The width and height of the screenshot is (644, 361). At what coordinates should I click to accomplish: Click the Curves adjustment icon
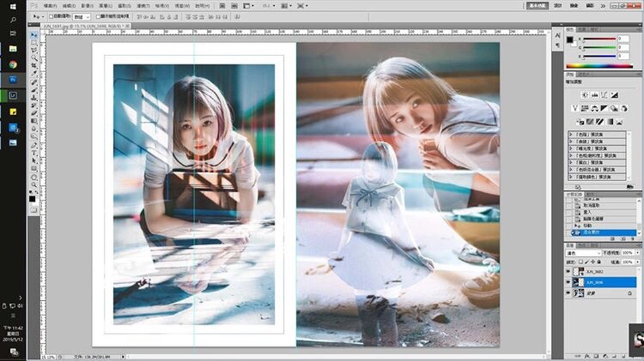pyautogui.click(x=605, y=95)
